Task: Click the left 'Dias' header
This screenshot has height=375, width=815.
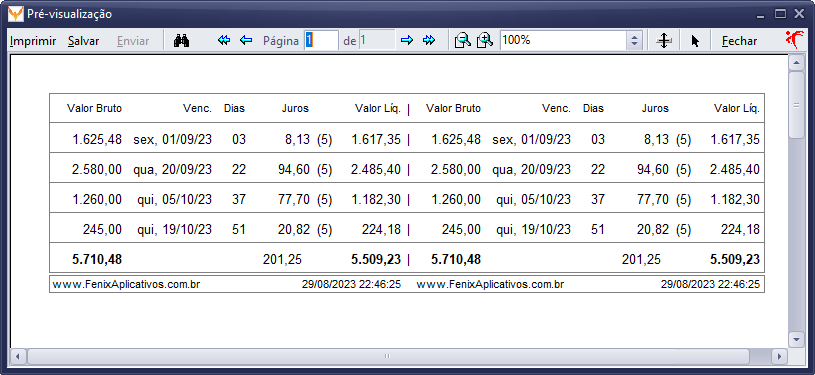Action: [234, 109]
